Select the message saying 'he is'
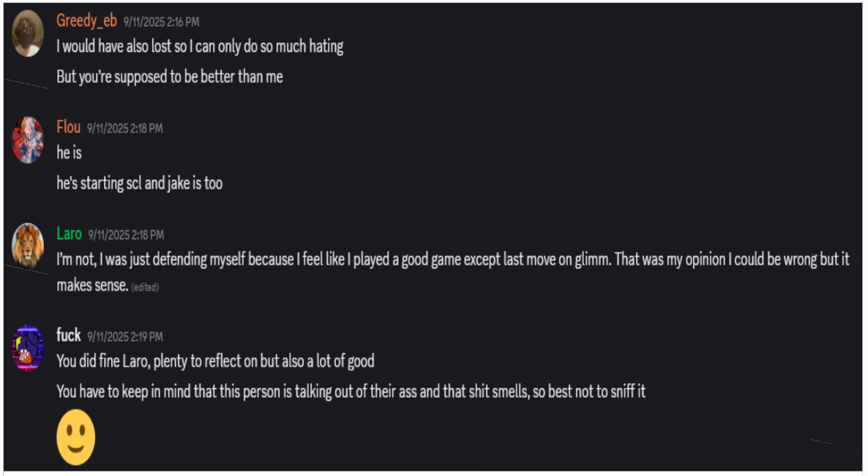868x476 pixels. tap(69, 154)
